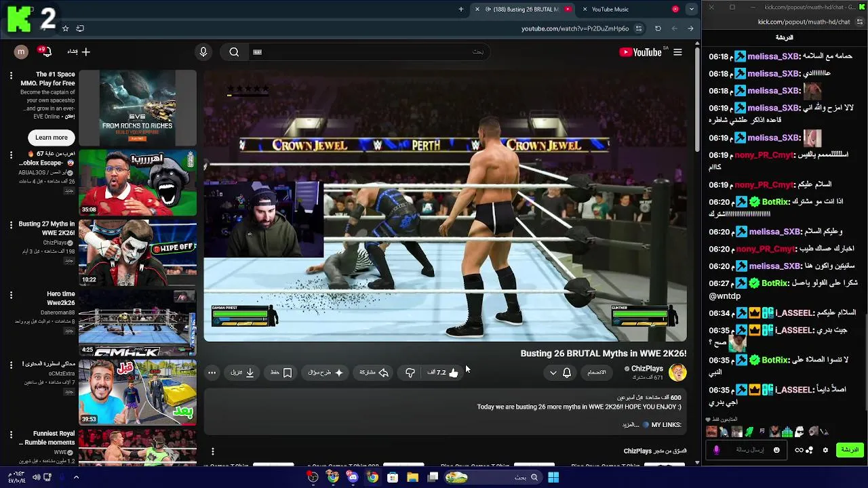Like the Busting 26 BRUTAL Myths video
This screenshot has height=488, width=868.
(x=443, y=372)
